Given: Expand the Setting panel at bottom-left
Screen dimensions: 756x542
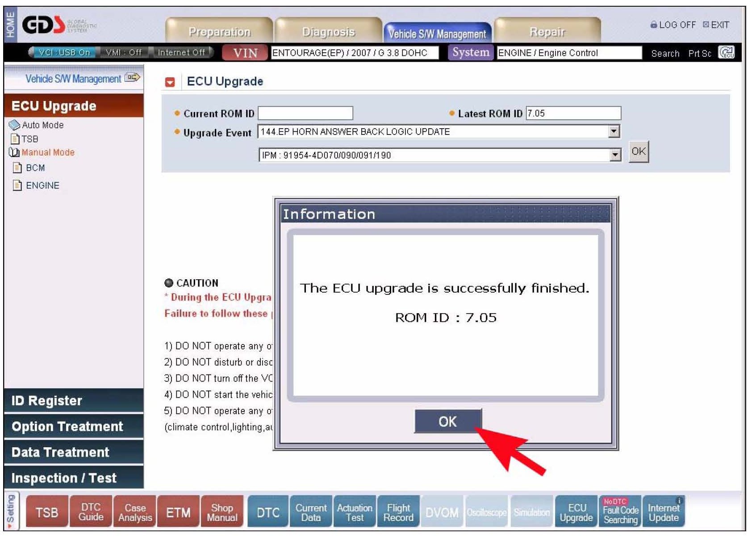Looking at the screenshot, I should [11, 511].
